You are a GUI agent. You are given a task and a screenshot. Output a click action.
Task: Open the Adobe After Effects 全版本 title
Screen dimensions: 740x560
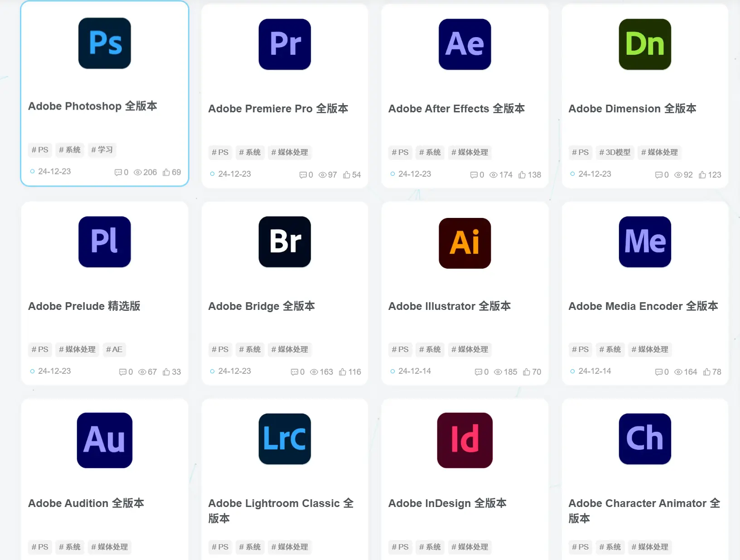pos(456,109)
